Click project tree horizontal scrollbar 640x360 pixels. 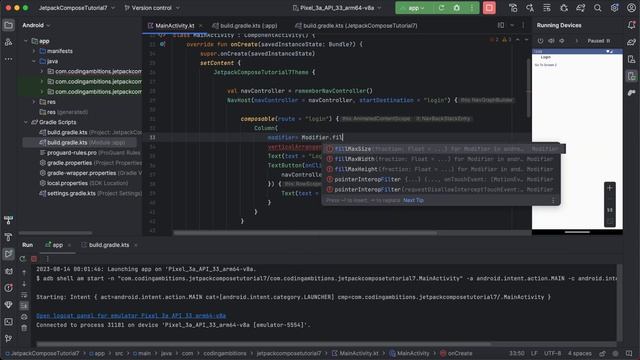coord(56,233)
